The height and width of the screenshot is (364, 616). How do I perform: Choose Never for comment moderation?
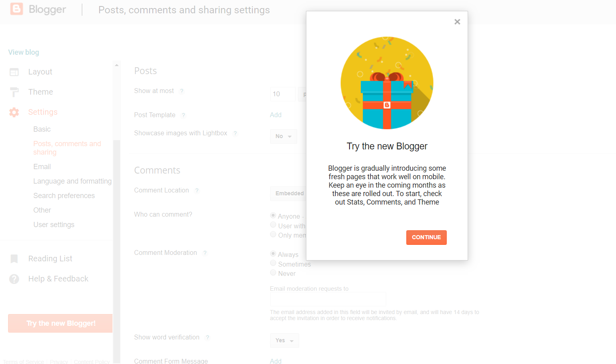click(273, 273)
